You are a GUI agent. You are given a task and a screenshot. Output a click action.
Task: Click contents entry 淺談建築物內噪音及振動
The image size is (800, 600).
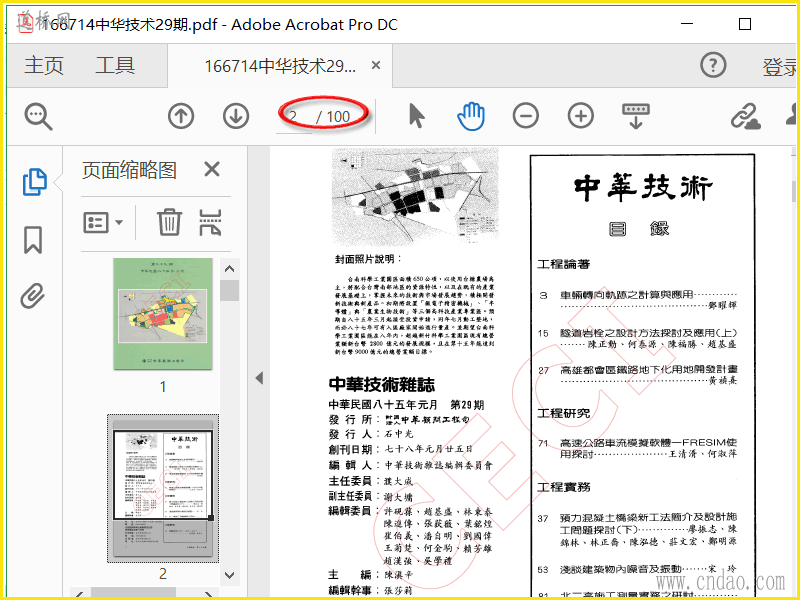click(621, 568)
